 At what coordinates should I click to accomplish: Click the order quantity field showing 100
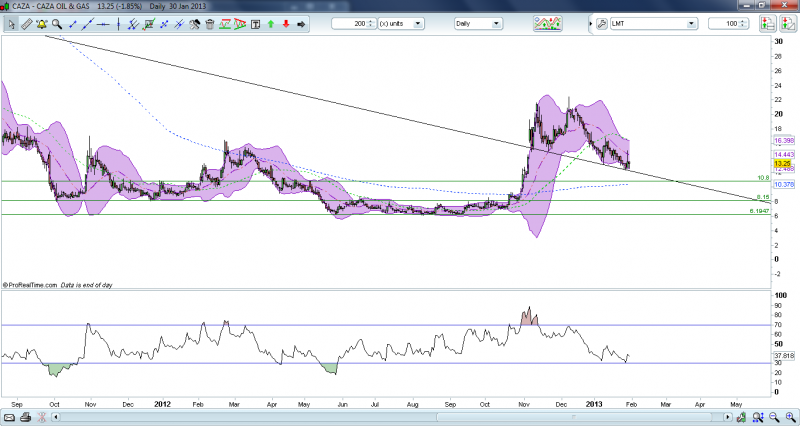coord(726,23)
